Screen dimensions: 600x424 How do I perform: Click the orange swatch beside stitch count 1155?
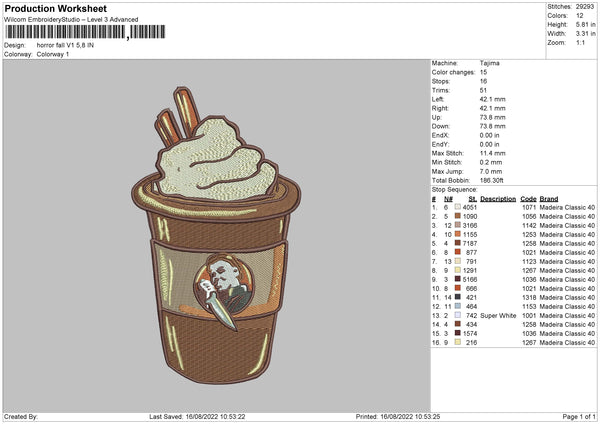click(x=458, y=234)
